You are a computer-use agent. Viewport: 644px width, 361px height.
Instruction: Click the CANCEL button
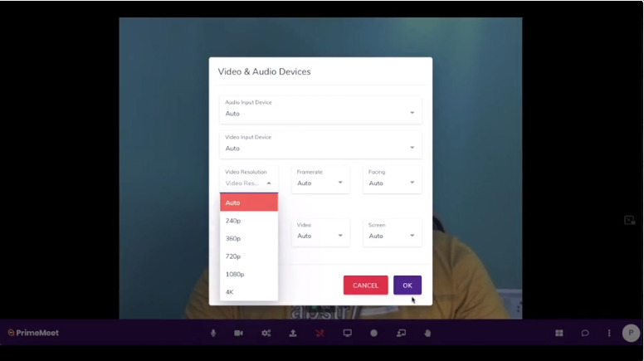point(365,285)
